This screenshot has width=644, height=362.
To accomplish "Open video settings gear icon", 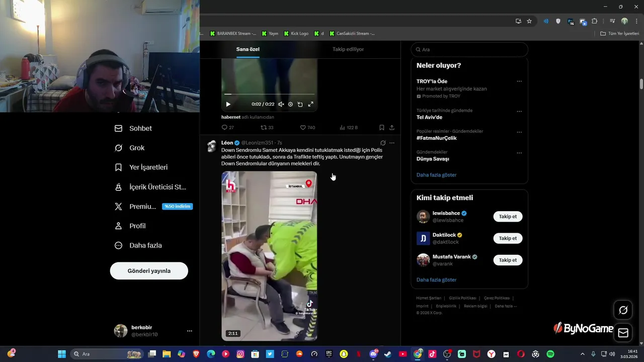I will 290,104.
